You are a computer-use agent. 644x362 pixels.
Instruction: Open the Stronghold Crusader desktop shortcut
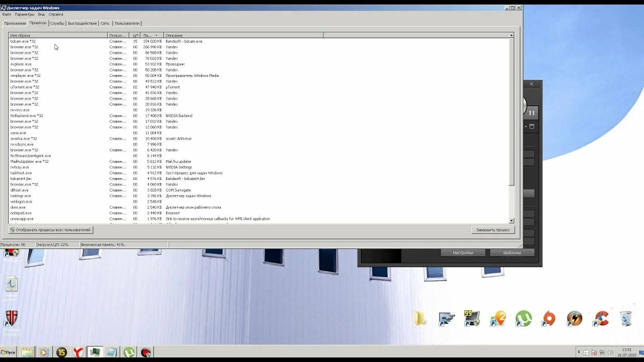[11, 322]
